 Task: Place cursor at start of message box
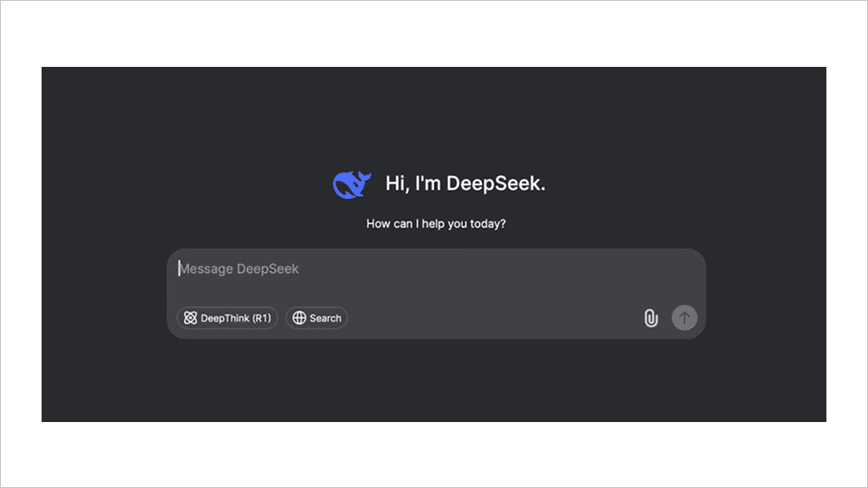[x=180, y=269]
